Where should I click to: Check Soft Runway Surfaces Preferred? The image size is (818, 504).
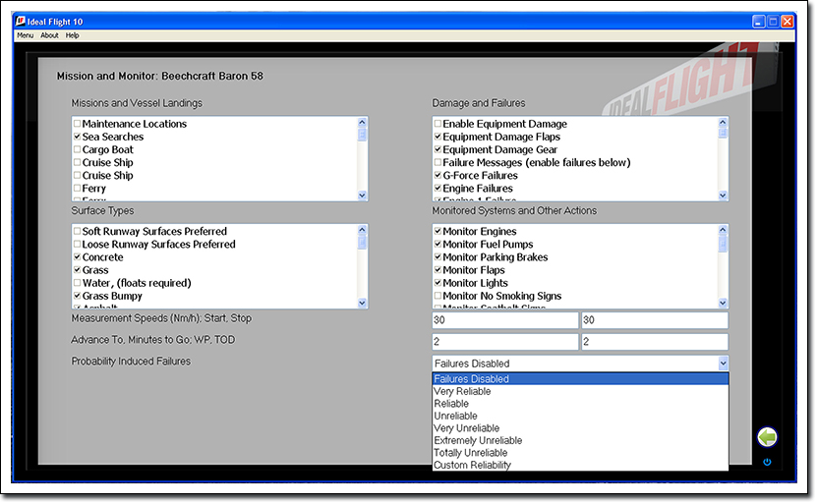point(78,231)
